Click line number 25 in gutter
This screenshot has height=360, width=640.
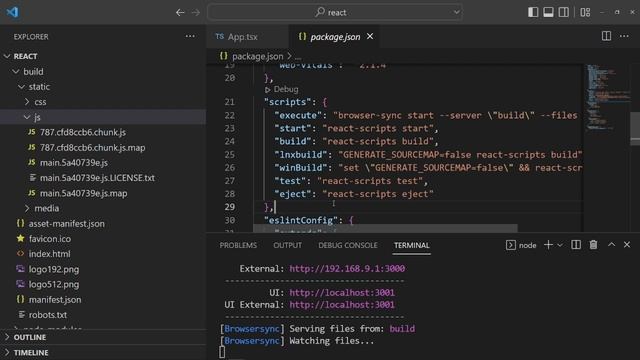coord(230,155)
